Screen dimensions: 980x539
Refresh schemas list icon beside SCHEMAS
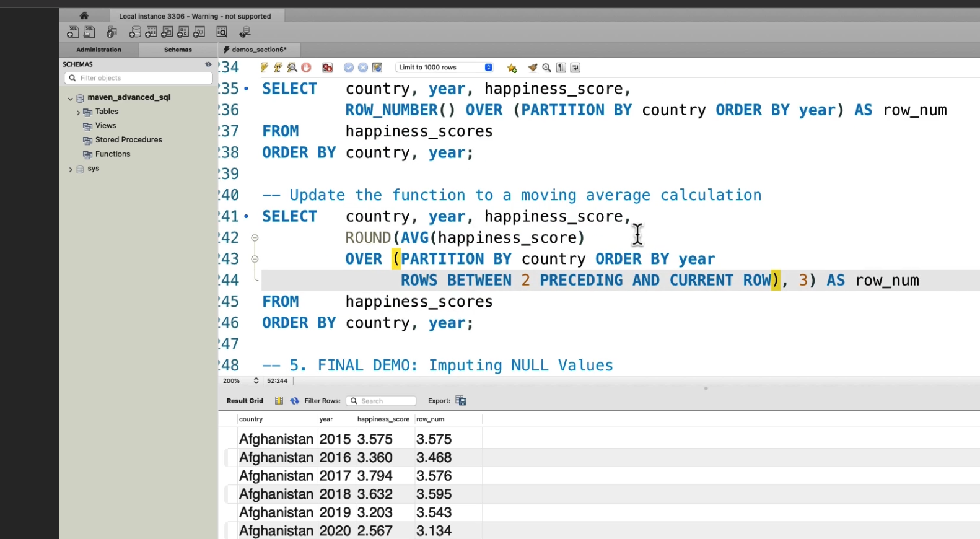[x=208, y=64]
